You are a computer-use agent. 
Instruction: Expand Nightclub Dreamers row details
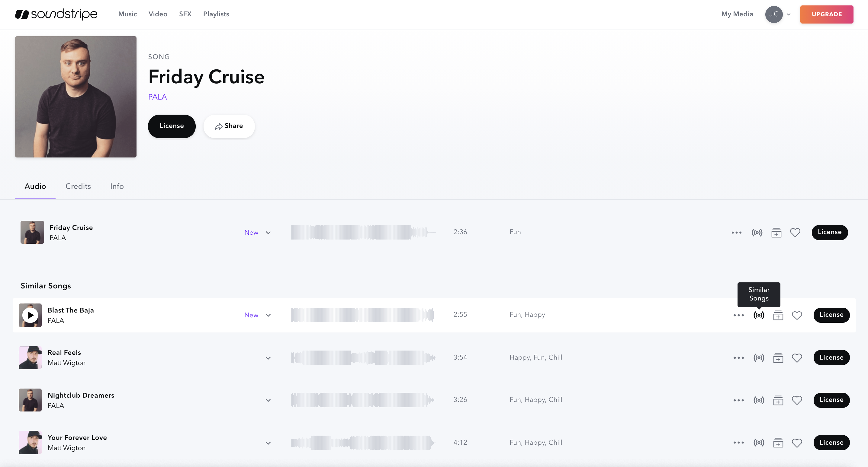[x=268, y=400]
